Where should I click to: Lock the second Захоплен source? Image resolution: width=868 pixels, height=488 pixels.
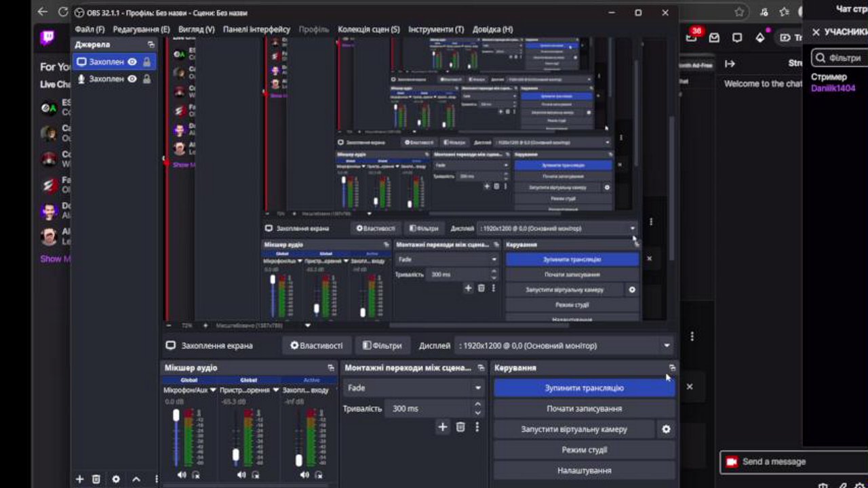pos(148,79)
